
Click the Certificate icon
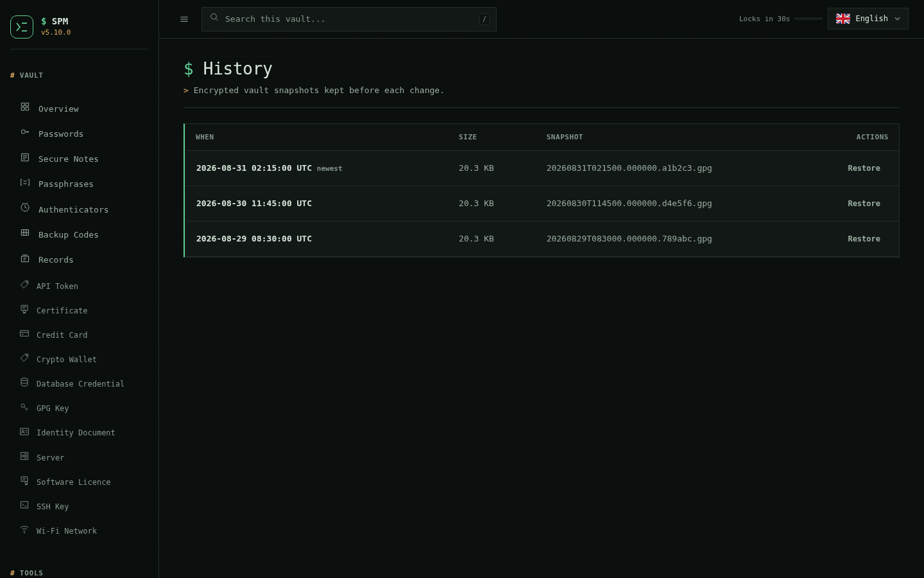click(24, 309)
